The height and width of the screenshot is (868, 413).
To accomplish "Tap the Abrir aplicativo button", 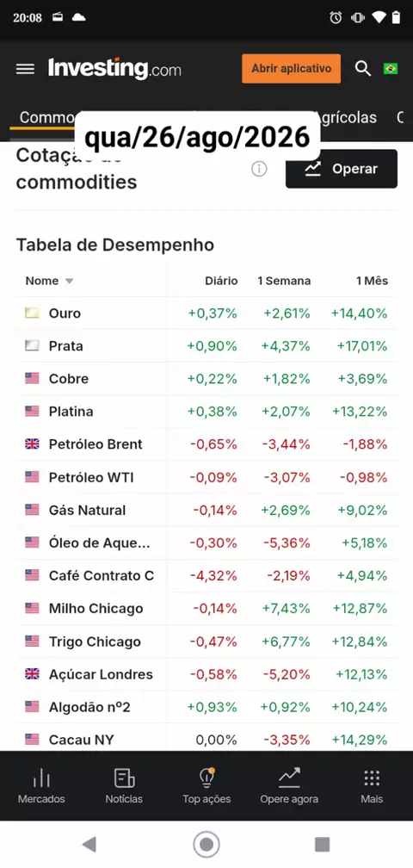I will (292, 69).
